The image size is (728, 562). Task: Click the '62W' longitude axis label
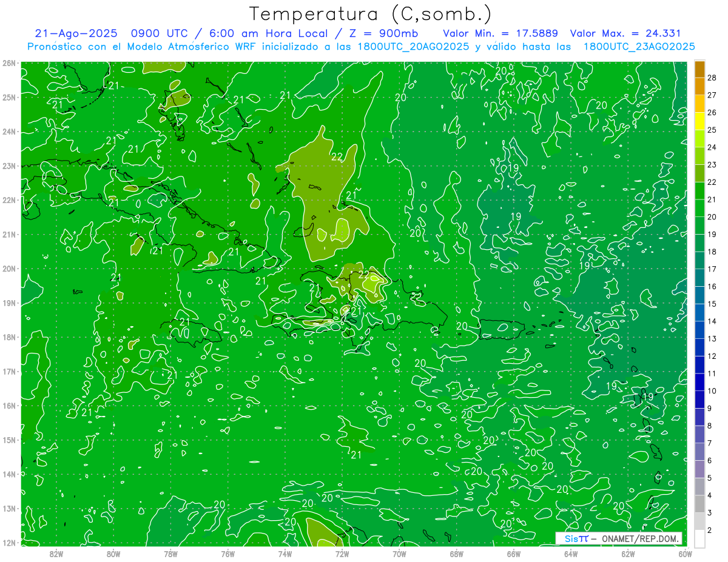(628, 554)
